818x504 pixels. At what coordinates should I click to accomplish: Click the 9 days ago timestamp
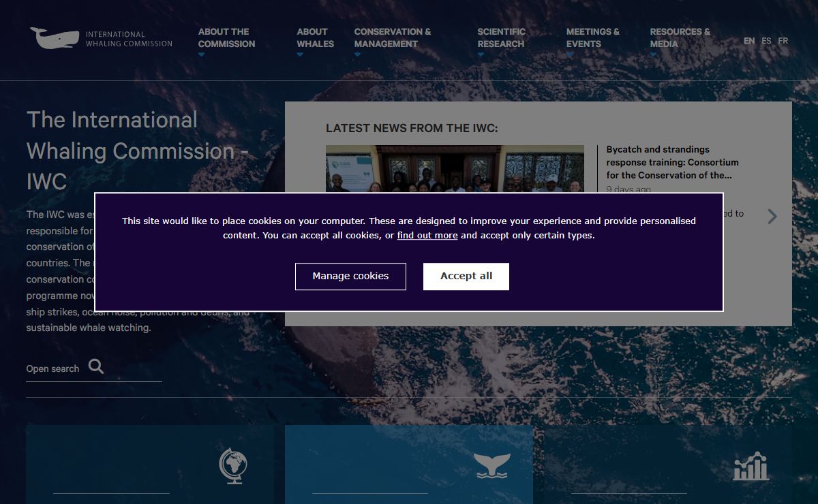coord(628,189)
